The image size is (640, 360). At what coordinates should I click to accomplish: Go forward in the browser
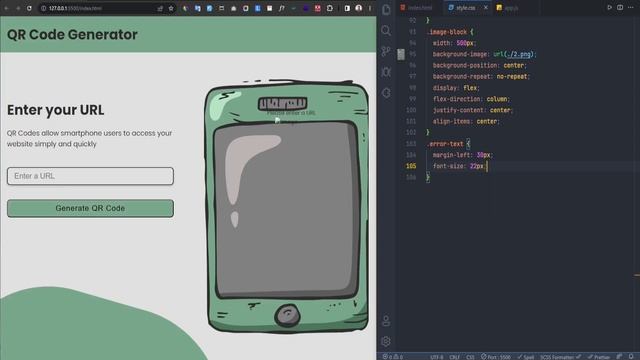18,8
